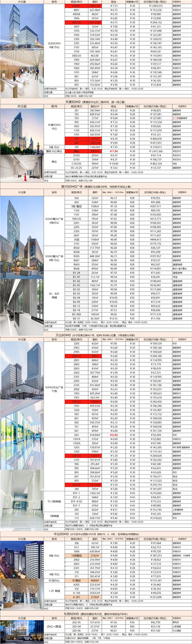The image size is (192, 644).
Task: Click unit B1F-4-02 in T3-2楼商铺
Action: tap(76, 501)
